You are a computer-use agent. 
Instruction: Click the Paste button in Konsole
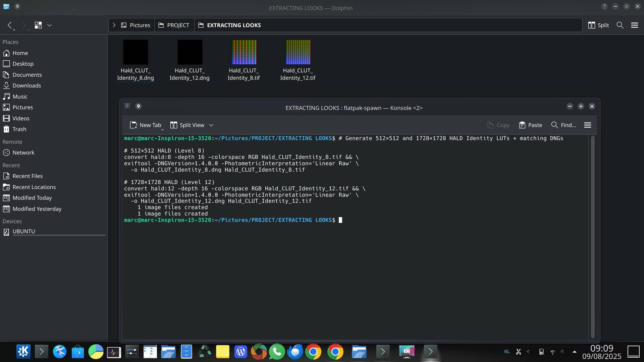pyautogui.click(x=530, y=125)
